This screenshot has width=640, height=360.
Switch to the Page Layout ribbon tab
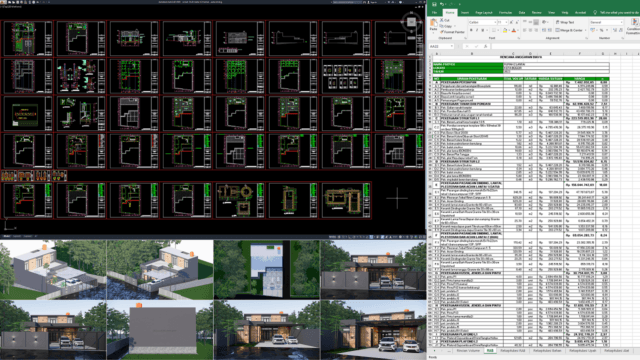pyautogui.click(x=484, y=13)
